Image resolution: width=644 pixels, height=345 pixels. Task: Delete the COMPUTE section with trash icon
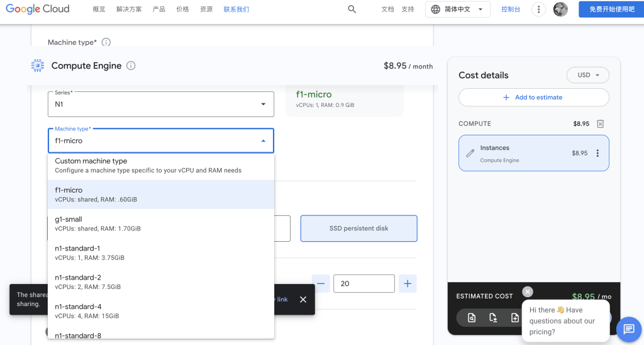point(600,124)
